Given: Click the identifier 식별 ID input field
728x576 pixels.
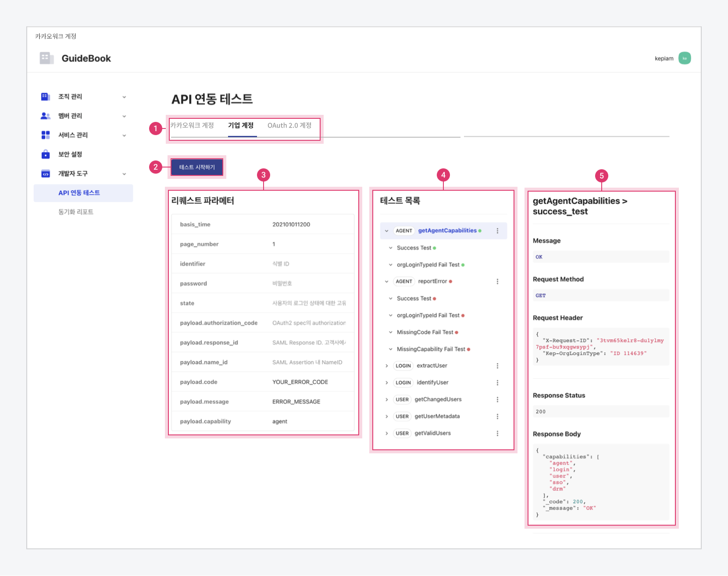Looking at the screenshot, I should 309,264.
